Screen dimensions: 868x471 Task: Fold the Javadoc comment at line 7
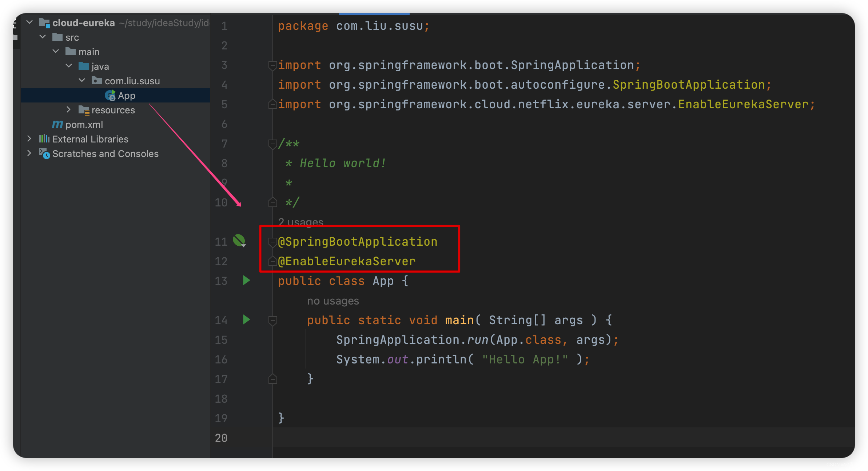click(272, 144)
